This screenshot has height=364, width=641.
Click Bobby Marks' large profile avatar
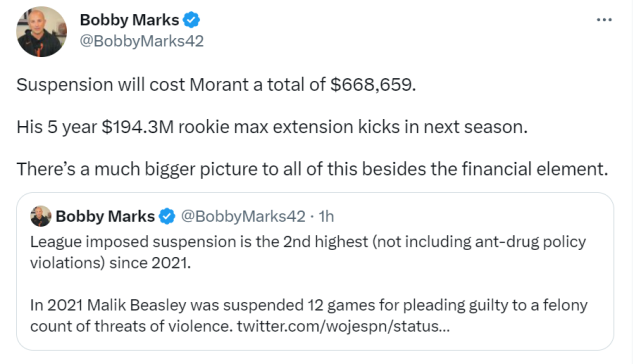[41, 31]
